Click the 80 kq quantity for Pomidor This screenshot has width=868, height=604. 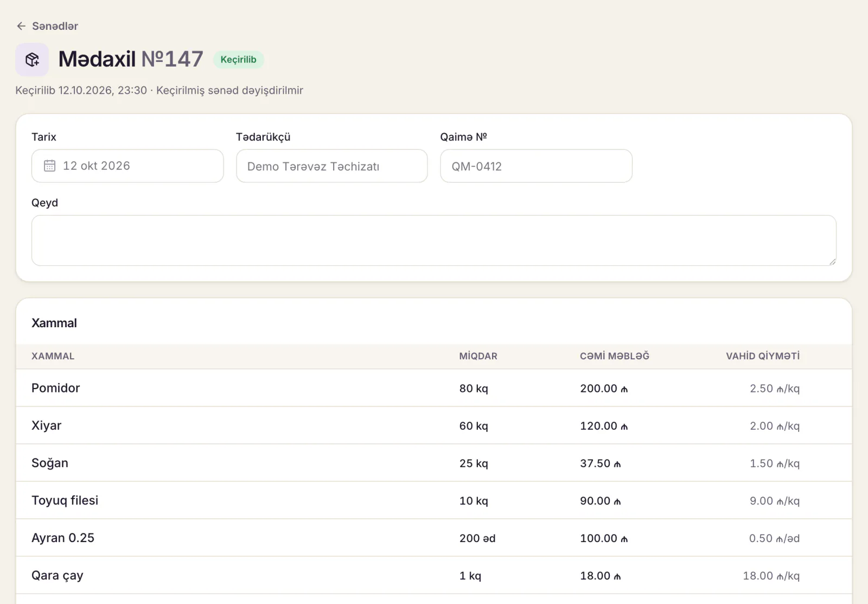click(x=474, y=389)
